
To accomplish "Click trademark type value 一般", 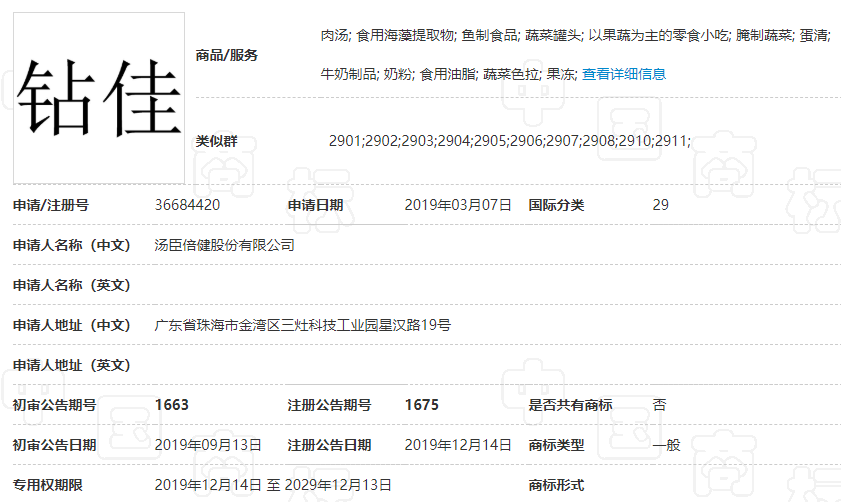I will pyautogui.click(x=666, y=445).
